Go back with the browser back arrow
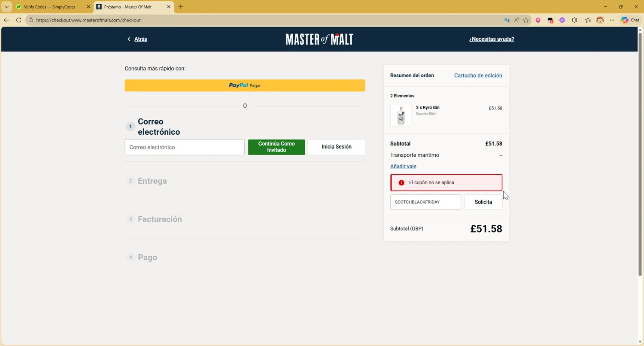This screenshot has width=644, height=346. 6,20
